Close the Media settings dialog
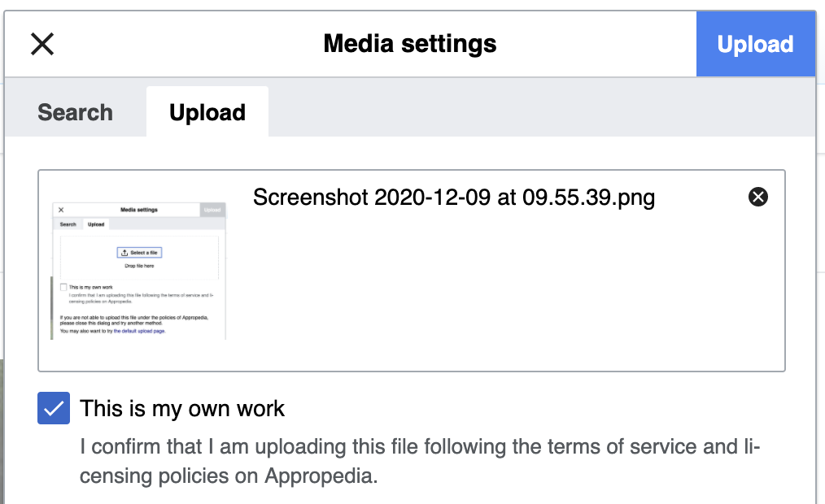 (x=42, y=44)
